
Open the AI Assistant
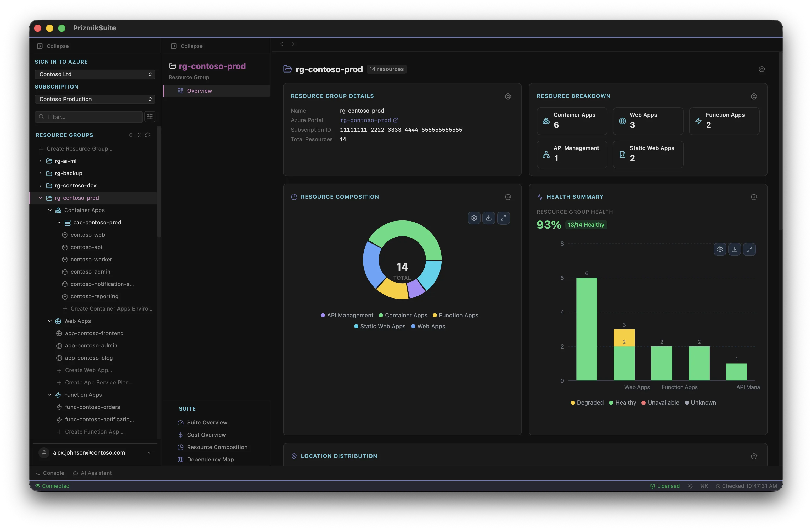[92, 473]
